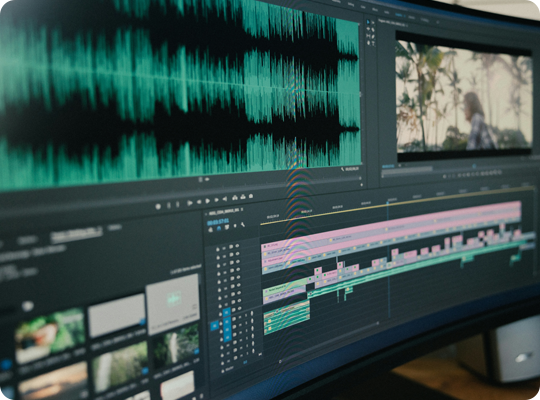The width and height of the screenshot is (540, 400).
Task: Click Mark Out in Source monitor transport
Action: click(178, 205)
